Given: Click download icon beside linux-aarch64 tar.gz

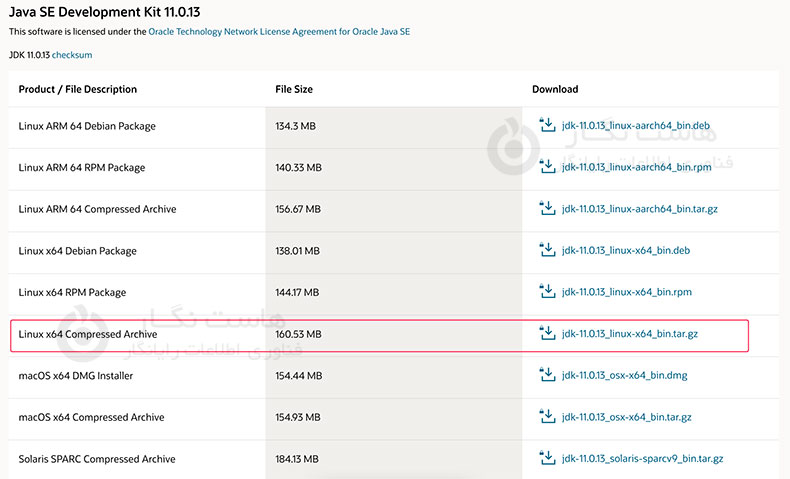Looking at the screenshot, I should pos(546,209).
